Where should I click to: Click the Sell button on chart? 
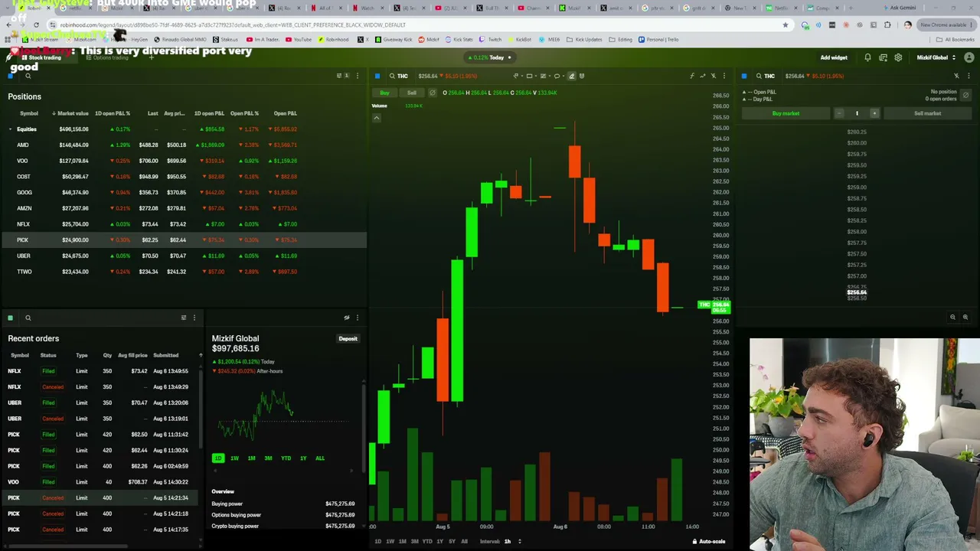[412, 93]
